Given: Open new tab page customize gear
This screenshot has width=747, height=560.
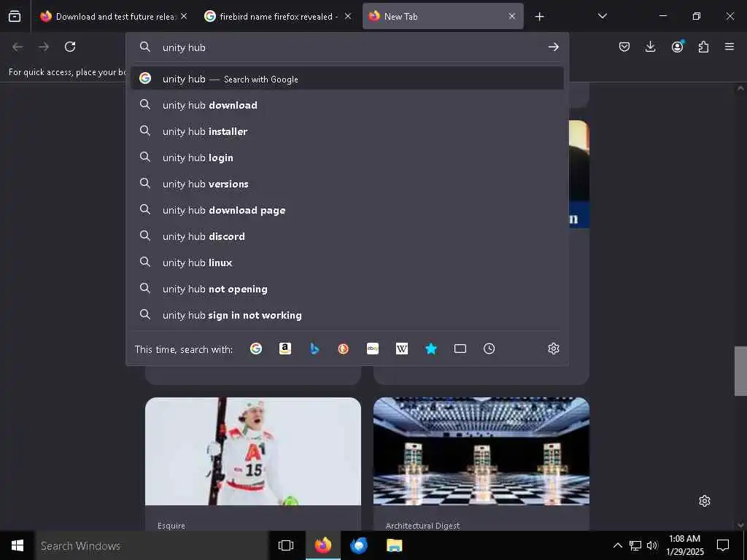Looking at the screenshot, I should click(705, 501).
